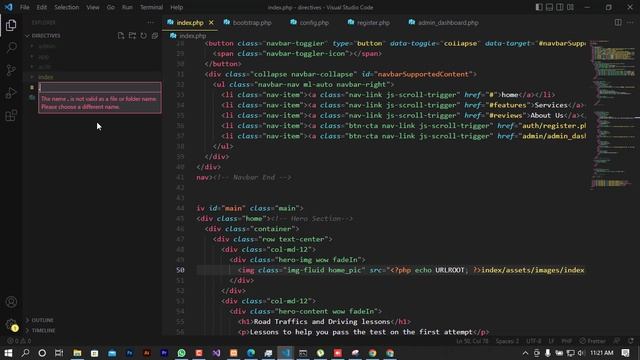
Task: Open Windows taskbar search
Action: 25,353
